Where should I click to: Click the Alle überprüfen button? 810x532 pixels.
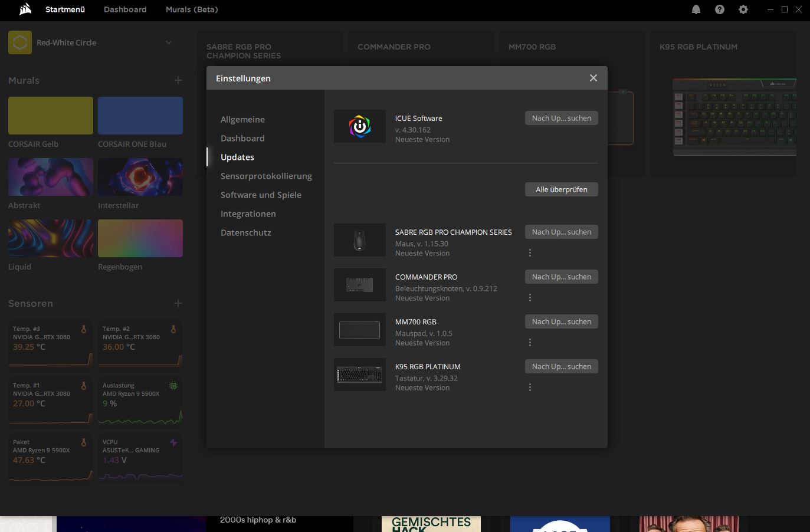[x=562, y=189]
